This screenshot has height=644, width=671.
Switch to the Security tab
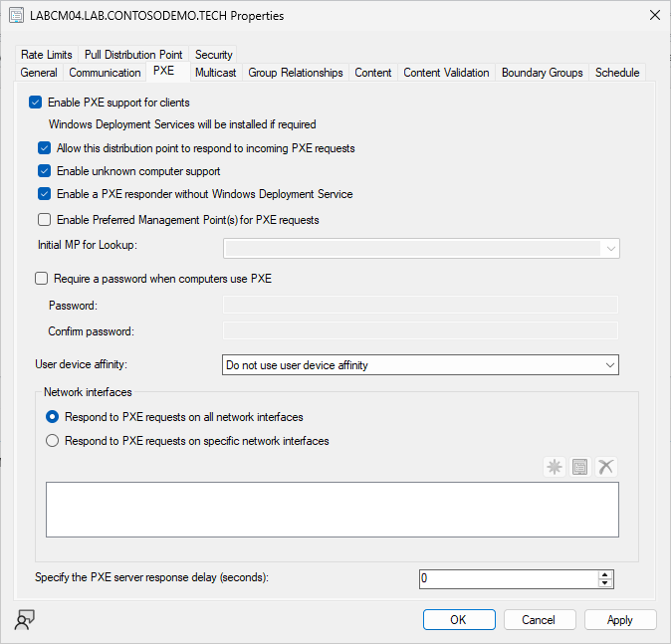point(213,55)
